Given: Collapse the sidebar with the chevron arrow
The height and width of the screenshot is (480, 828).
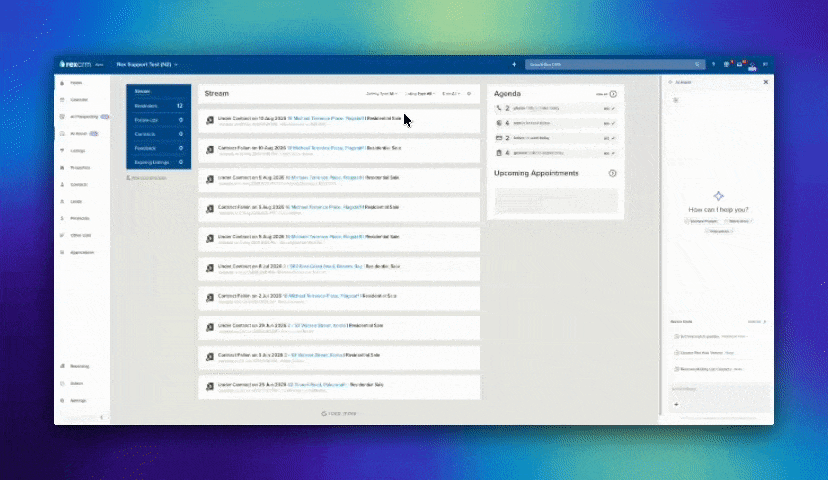Looking at the screenshot, I should pyautogui.click(x=102, y=417).
